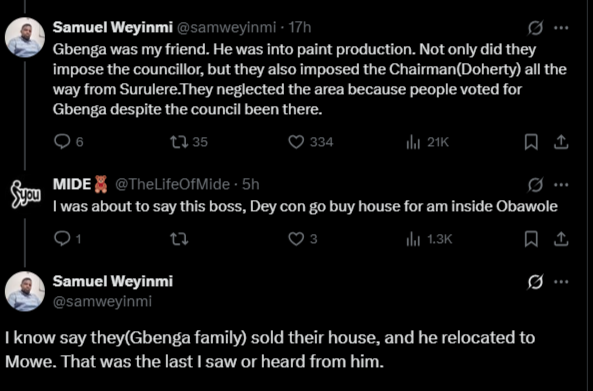Like the tweet with 334 likes
593x391 pixels.
click(x=311, y=142)
